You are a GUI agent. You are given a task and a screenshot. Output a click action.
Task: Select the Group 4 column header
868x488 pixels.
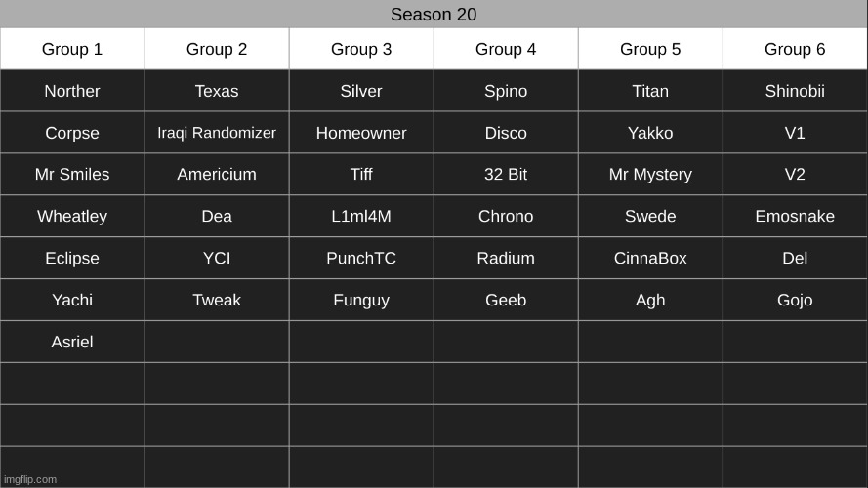pyautogui.click(x=506, y=49)
